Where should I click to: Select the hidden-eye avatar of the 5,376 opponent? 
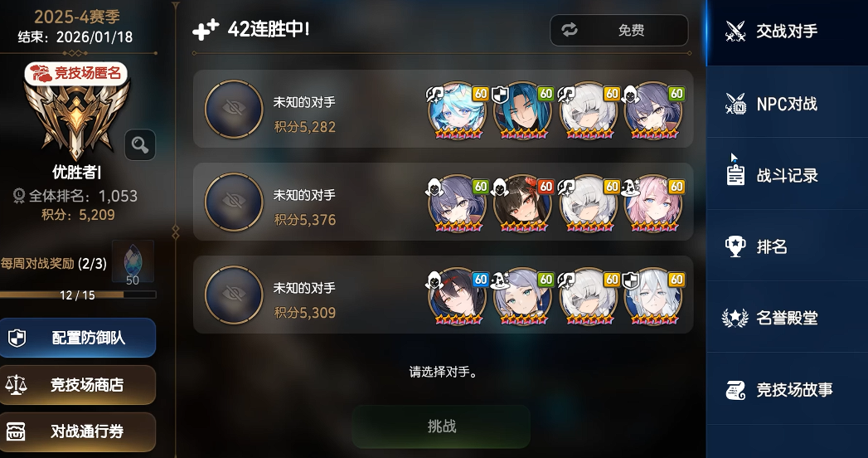[x=234, y=202]
